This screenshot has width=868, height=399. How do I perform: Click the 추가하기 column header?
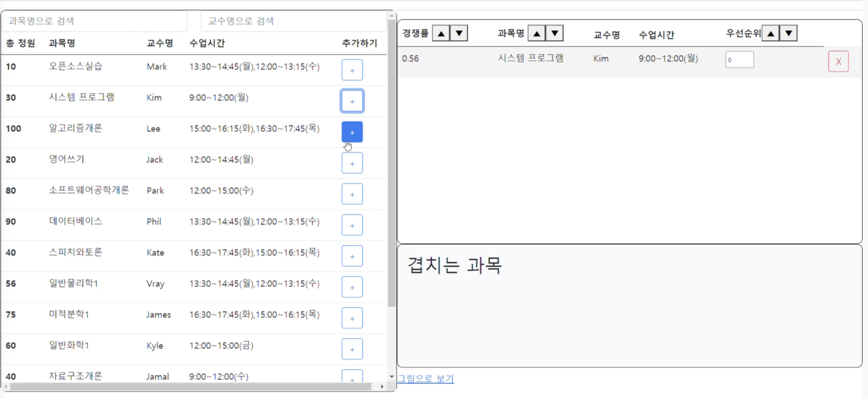point(359,43)
